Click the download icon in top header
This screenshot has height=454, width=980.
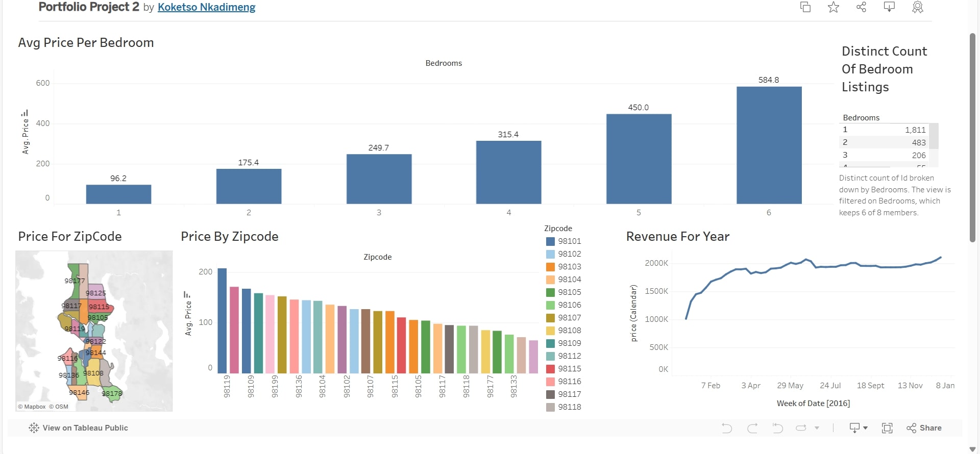tap(889, 7)
